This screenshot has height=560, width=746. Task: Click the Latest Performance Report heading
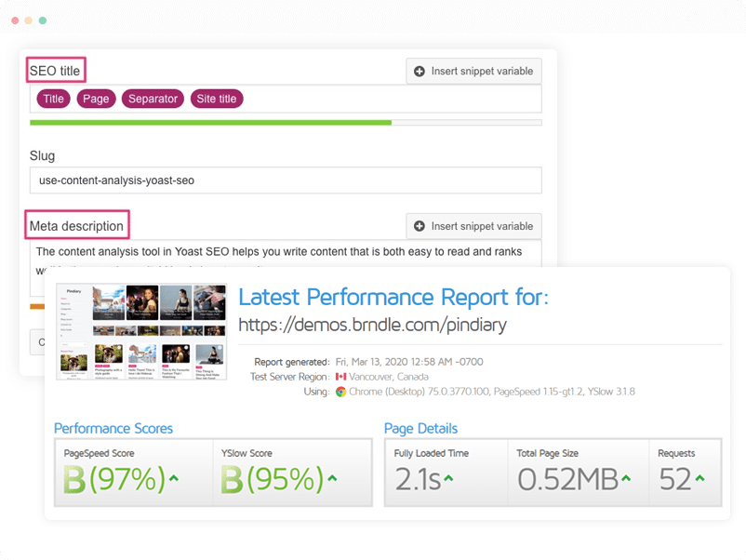393,297
